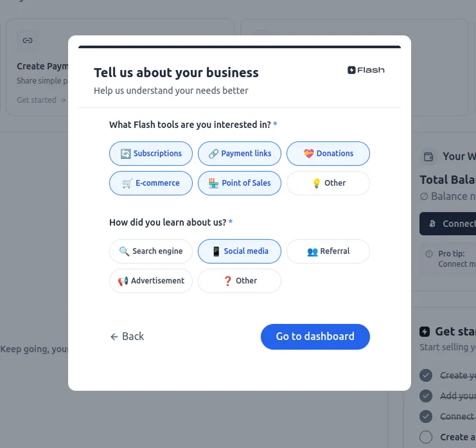Choose Search engine as the source

point(151,251)
